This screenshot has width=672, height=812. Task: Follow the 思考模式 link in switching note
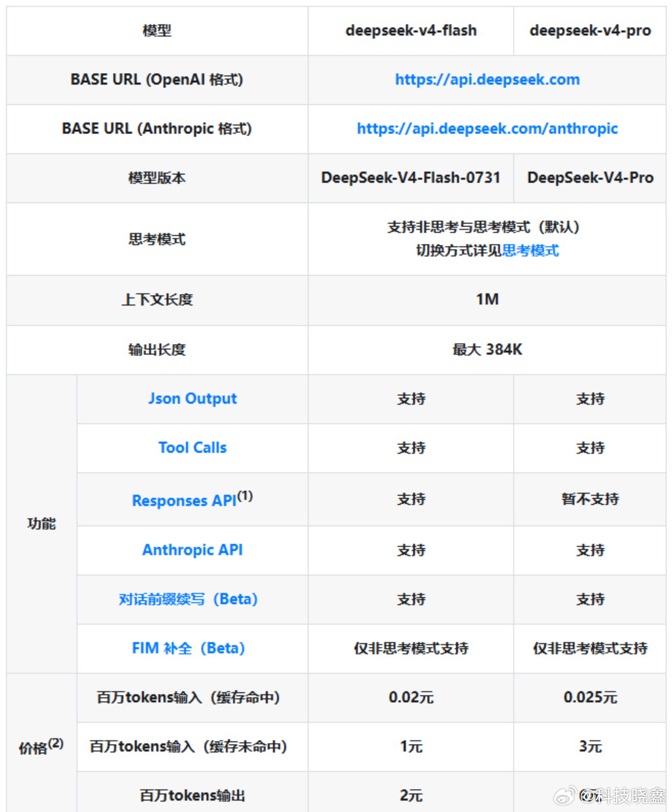click(531, 250)
